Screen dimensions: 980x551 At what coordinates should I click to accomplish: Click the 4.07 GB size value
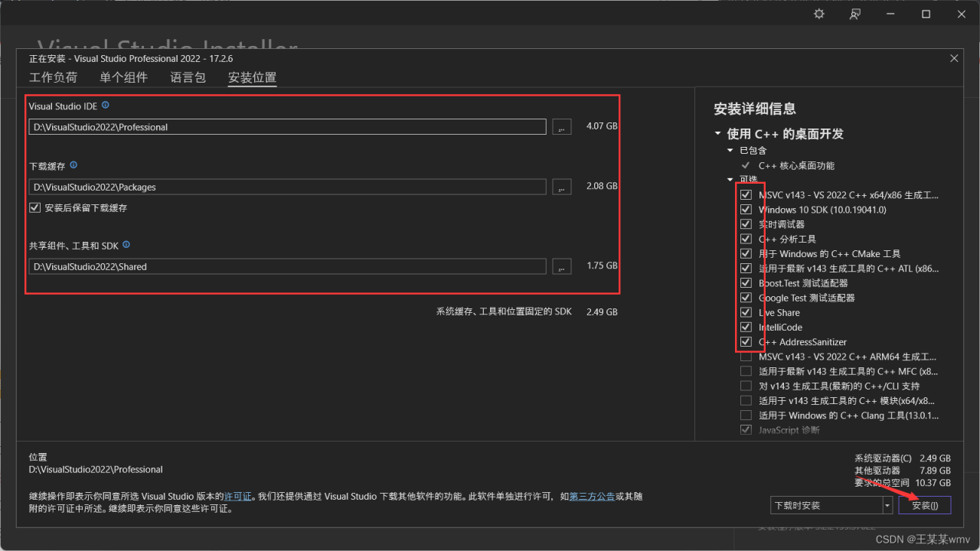coord(602,126)
